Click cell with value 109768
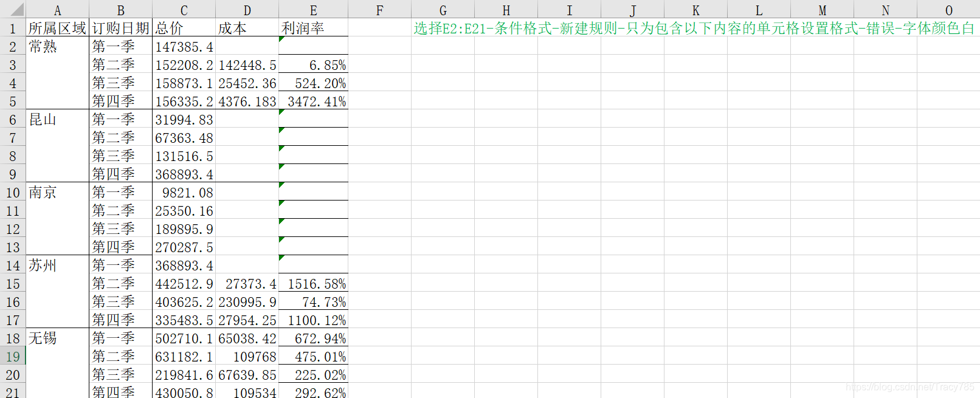Screen dimensions: 980x398 point(247,356)
